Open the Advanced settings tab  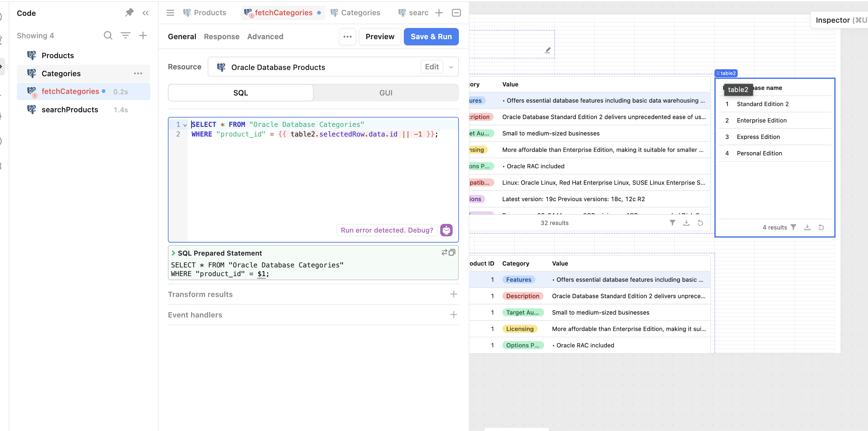click(x=265, y=36)
